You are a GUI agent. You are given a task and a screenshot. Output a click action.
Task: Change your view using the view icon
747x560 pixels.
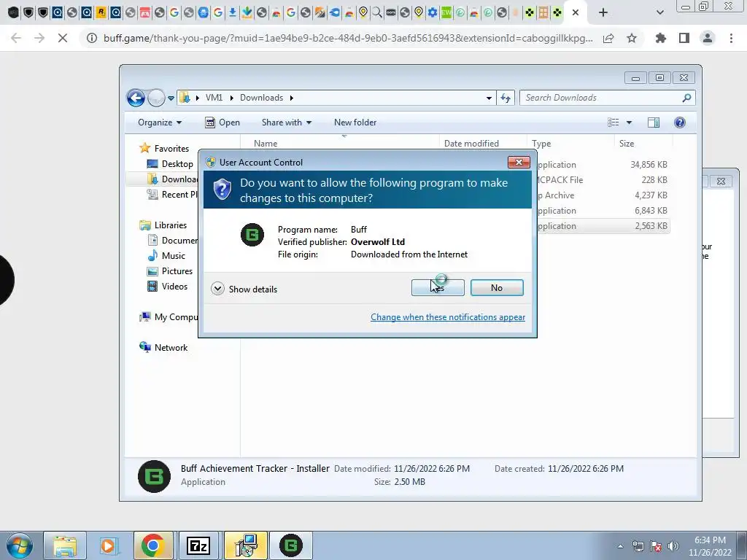pos(613,122)
